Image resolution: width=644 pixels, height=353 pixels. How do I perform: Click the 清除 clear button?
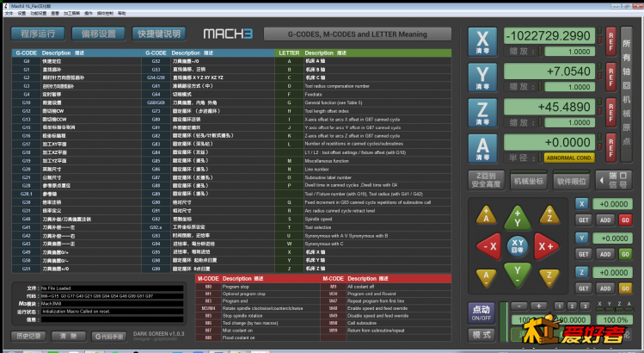point(69,336)
